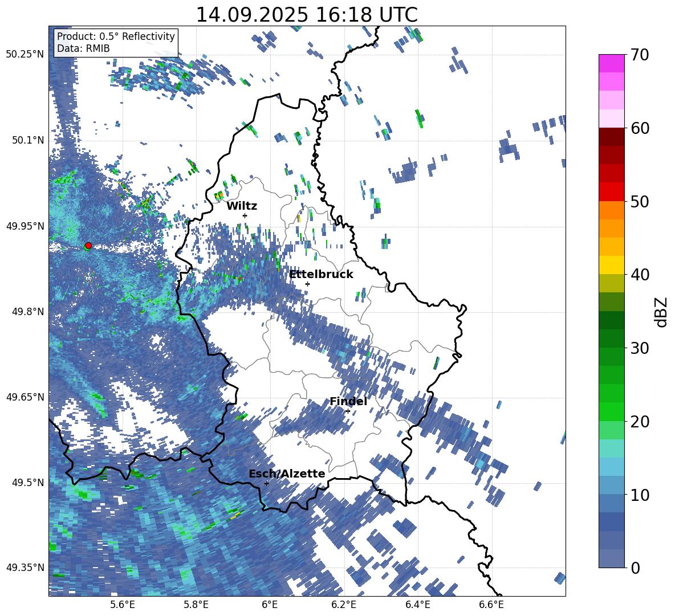Click the 'Product: 0.5° Reflectivity' text
675x616 pixels.
click(116, 36)
